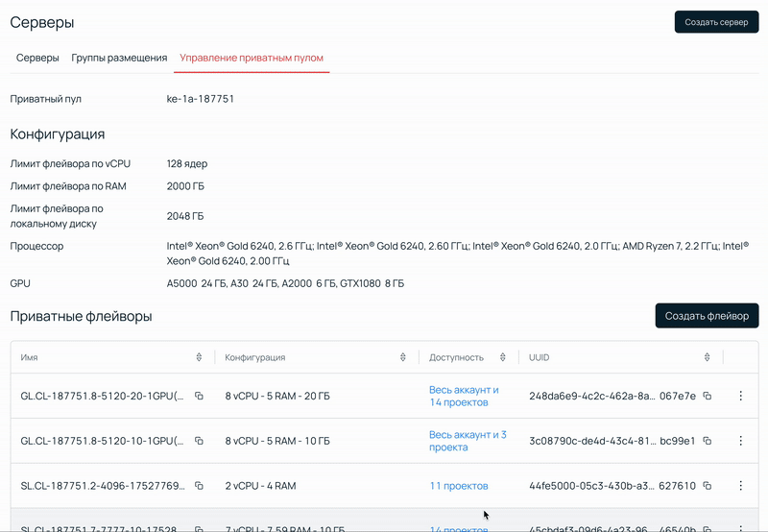Open three-dot menu for SL.CL-187751.2-4096 row
Image resolution: width=768 pixels, height=532 pixels.
point(740,486)
